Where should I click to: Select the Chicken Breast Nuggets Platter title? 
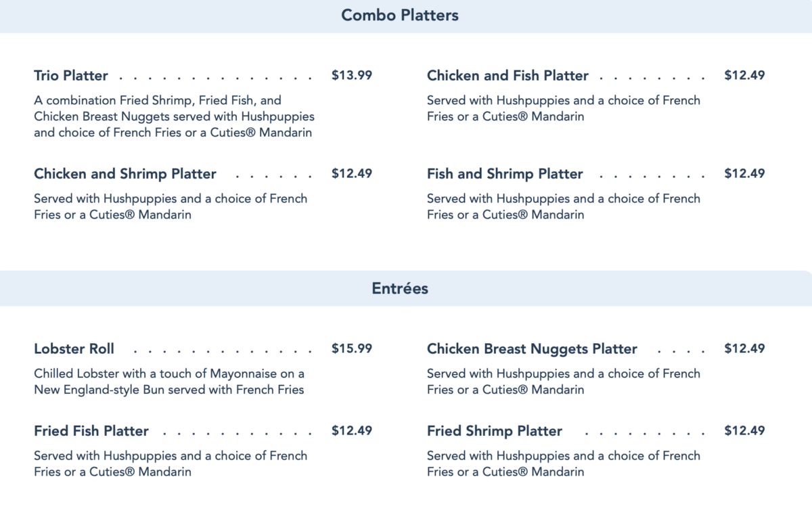pos(532,349)
